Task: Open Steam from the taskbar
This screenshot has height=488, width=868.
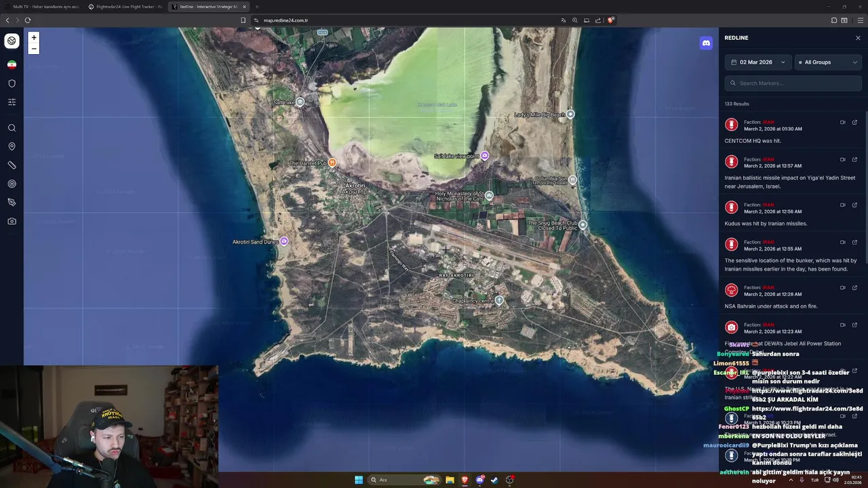Action: point(494,480)
